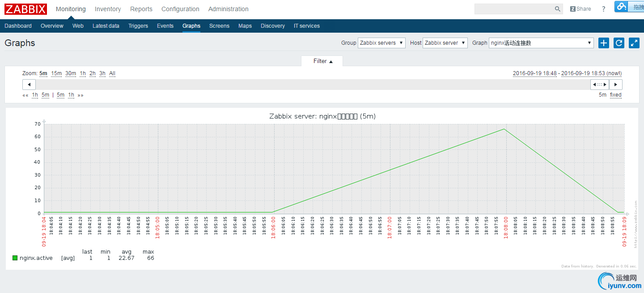The width and height of the screenshot is (644, 293).
Task: Click the Share link
Action: pyautogui.click(x=580, y=9)
